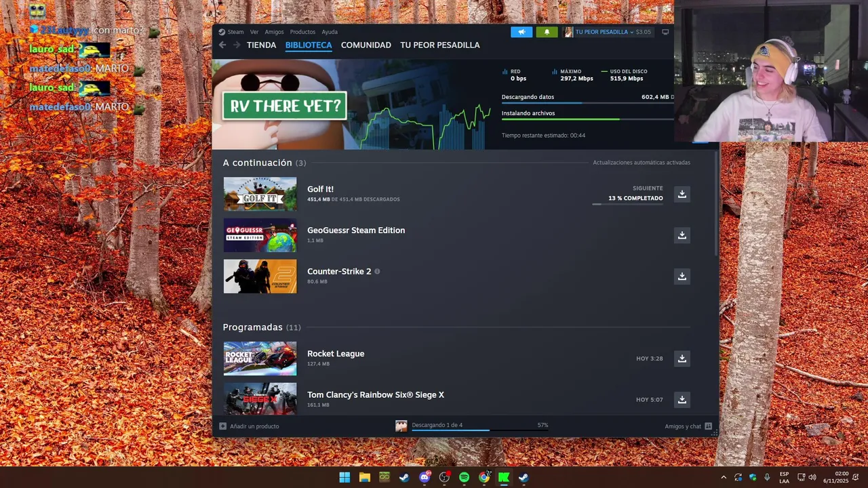Click Rainbow Six Siege X download icon
Image resolution: width=868 pixels, height=488 pixels.
[x=682, y=400]
